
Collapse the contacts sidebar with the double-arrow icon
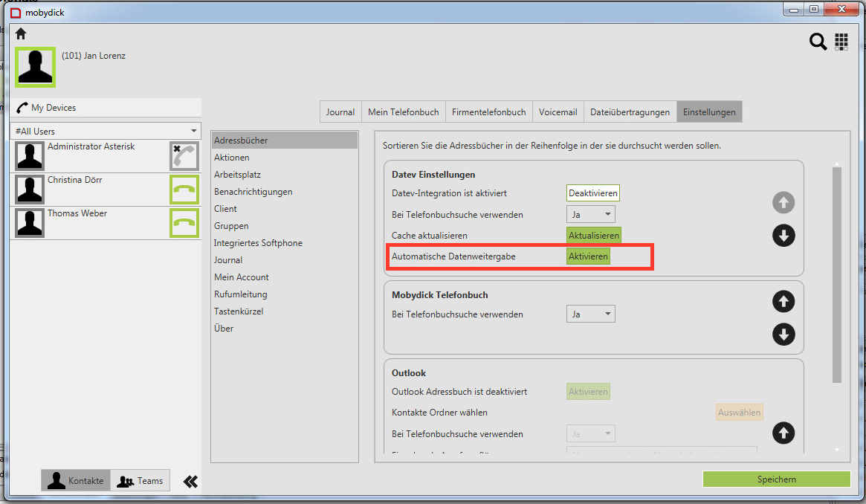coord(190,481)
